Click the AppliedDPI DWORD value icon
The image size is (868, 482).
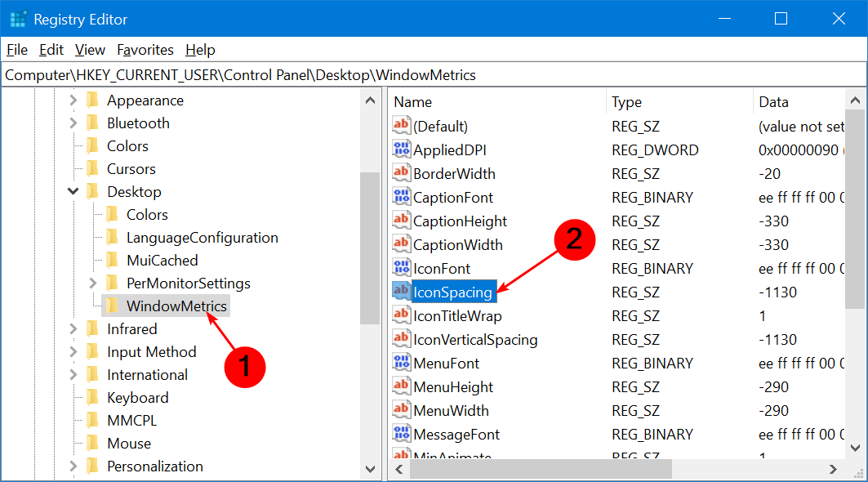coord(402,150)
